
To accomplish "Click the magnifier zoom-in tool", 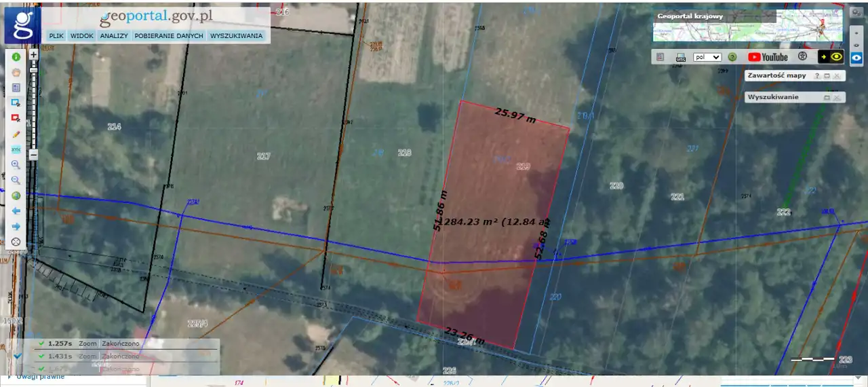I will [x=16, y=164].
